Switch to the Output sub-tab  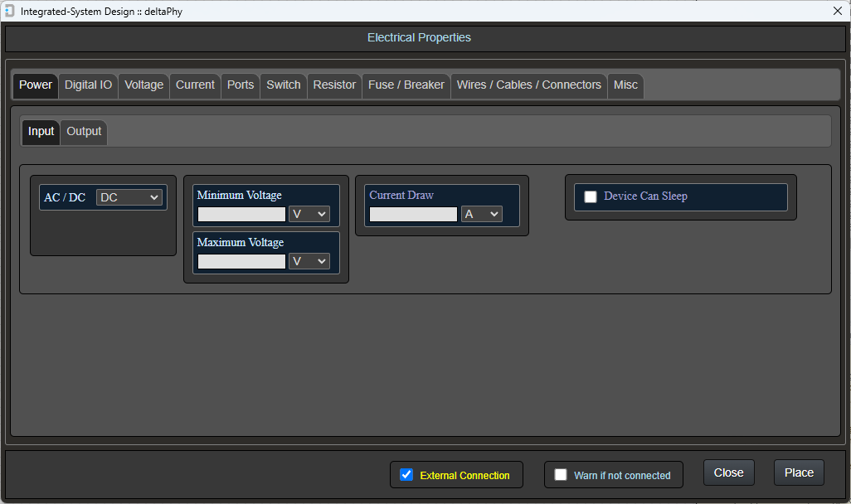[83, 131]
